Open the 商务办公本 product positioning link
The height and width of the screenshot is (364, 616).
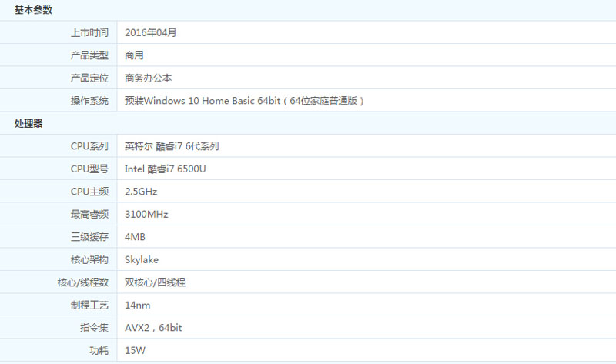pyautogui.click(x=149, y=78)
